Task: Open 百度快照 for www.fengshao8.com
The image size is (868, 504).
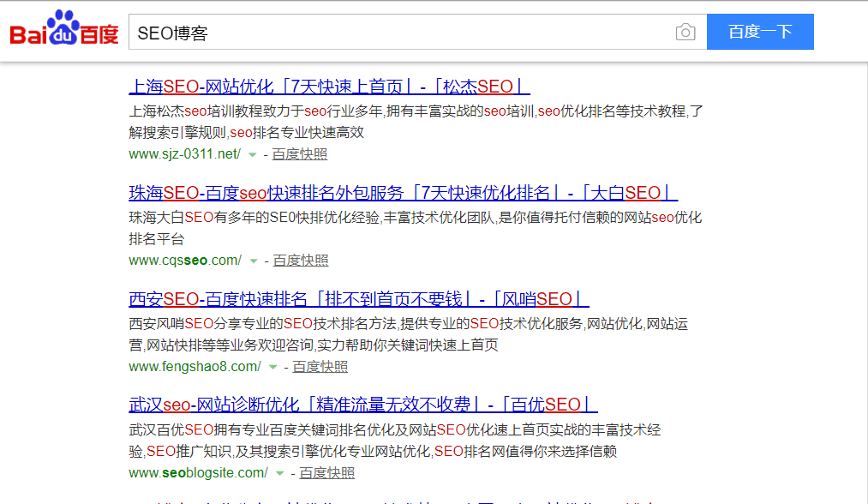Action: pos(320,367)
